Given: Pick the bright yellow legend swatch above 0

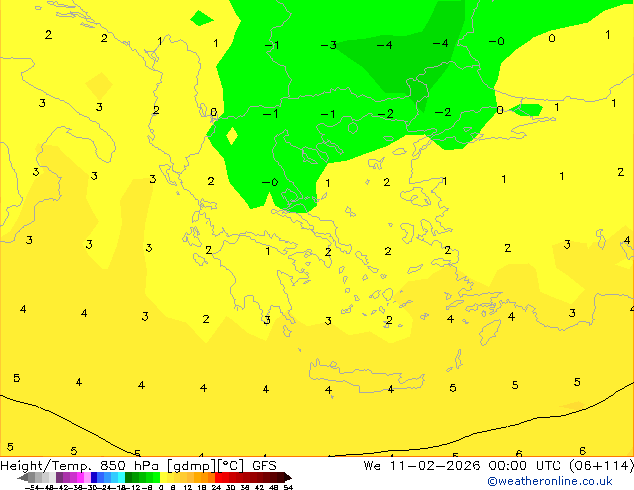Looking at the screenshot, I should pyautogui.click(x=163, y=477).
